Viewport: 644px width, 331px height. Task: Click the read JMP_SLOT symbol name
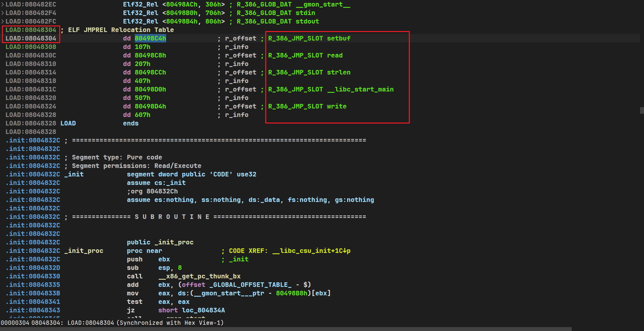[x=335, y=56]
